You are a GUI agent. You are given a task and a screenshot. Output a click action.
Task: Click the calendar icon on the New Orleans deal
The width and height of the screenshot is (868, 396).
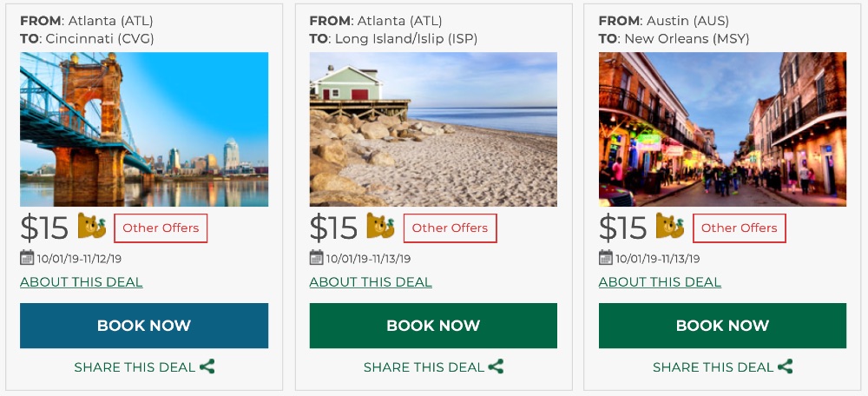click(606, 258)
